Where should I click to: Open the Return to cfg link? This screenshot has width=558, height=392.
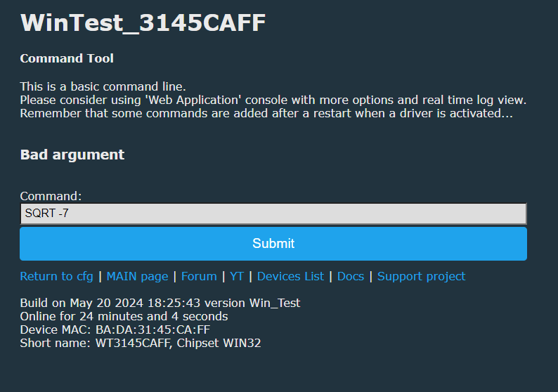coord(57,276)
